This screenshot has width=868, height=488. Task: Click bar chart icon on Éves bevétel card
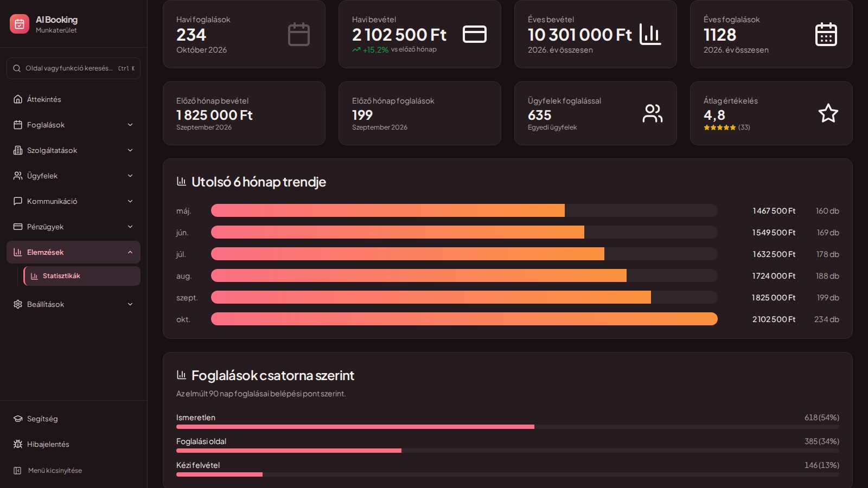[x=650, y=34]
